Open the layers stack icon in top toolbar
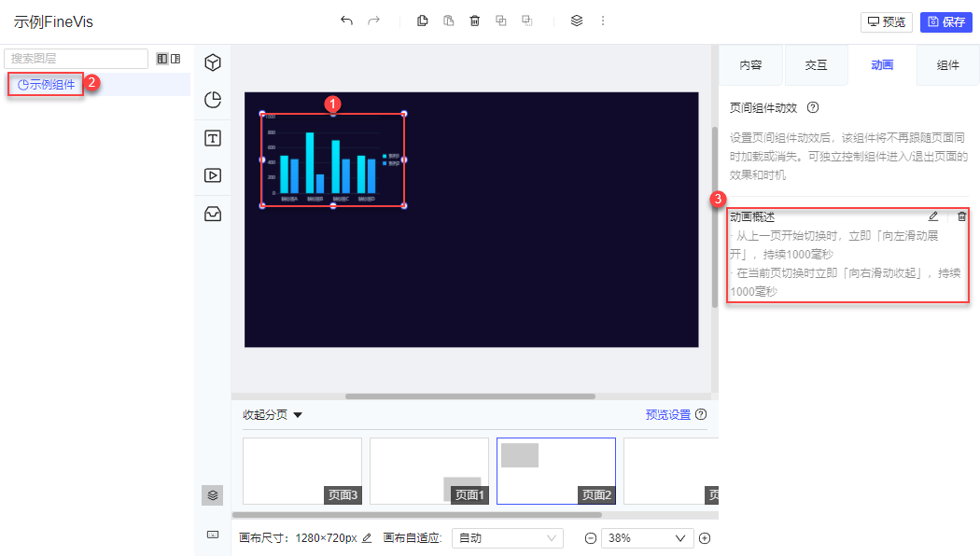Viewport: 980px width, 556px height. click(x=577, y=21)
